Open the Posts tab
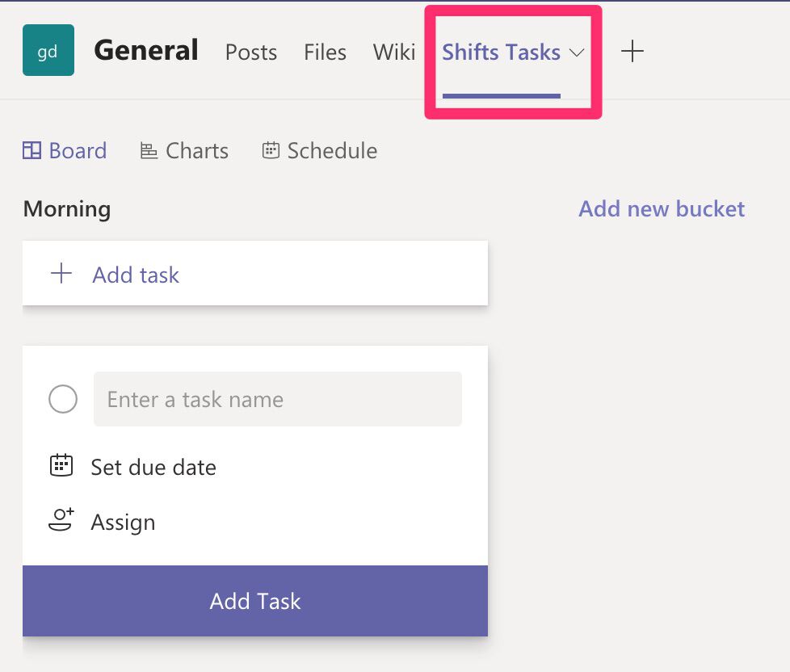This screenshot has width=790, height=672. click(251, 52)
